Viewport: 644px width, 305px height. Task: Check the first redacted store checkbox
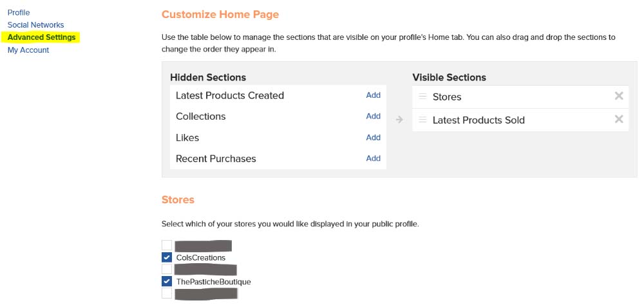pos(167,245)
